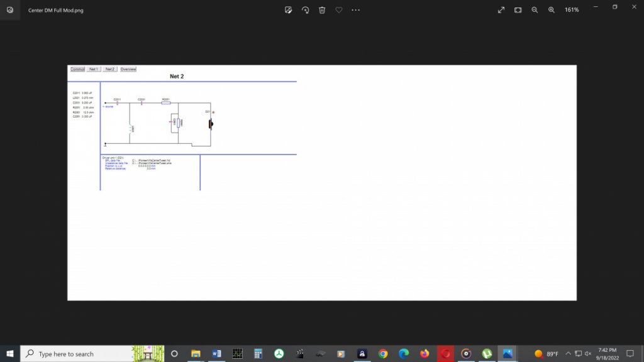Close the Photos window
The height and width of the screenshot is (362, 644).
tap(634, 7)
